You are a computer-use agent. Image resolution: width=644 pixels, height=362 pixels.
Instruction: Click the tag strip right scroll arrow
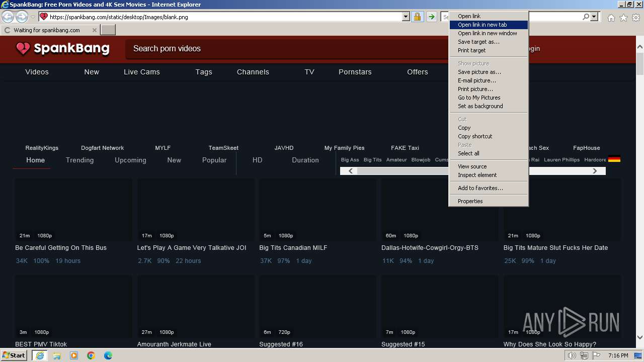[x=595, y=171]
